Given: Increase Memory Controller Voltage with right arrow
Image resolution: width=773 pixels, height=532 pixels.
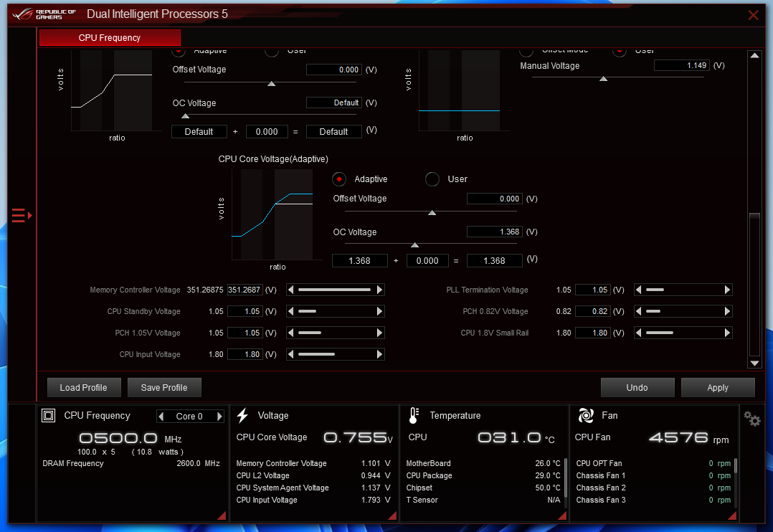Looking at the screenshot, I should point(379,290).
